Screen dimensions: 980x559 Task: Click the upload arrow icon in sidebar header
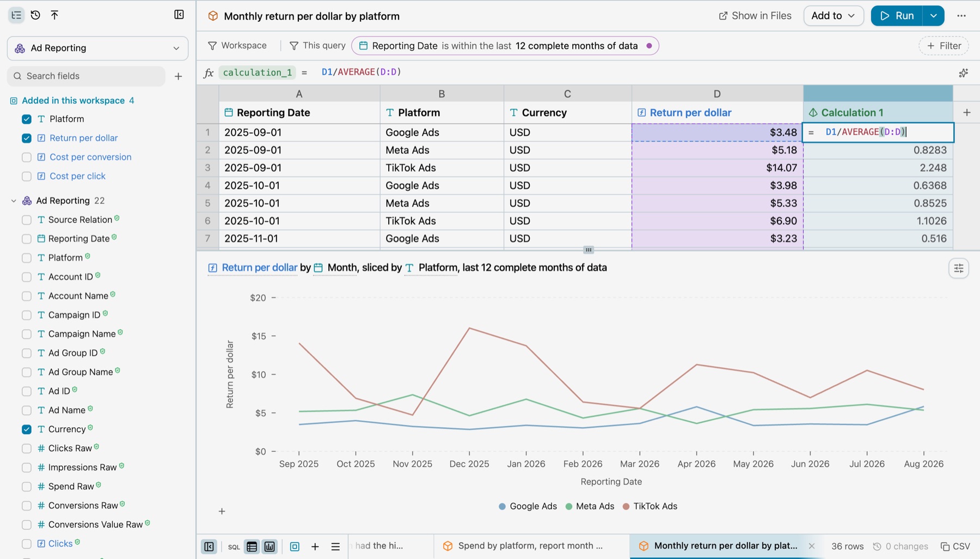tap(54, 15)
